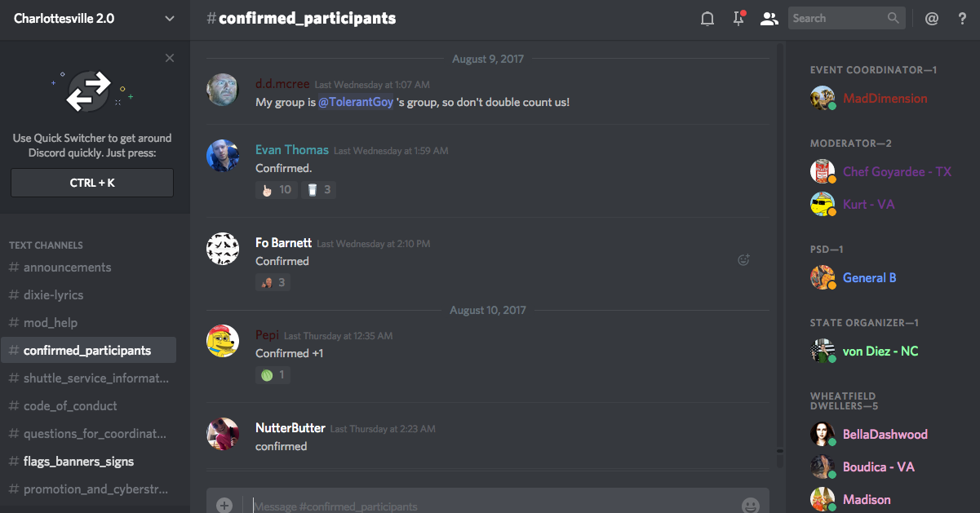Collapse the TEXT CHANNELS category
Image resolution: width=980 pixels, height=513 pixels.
point(46,245)
